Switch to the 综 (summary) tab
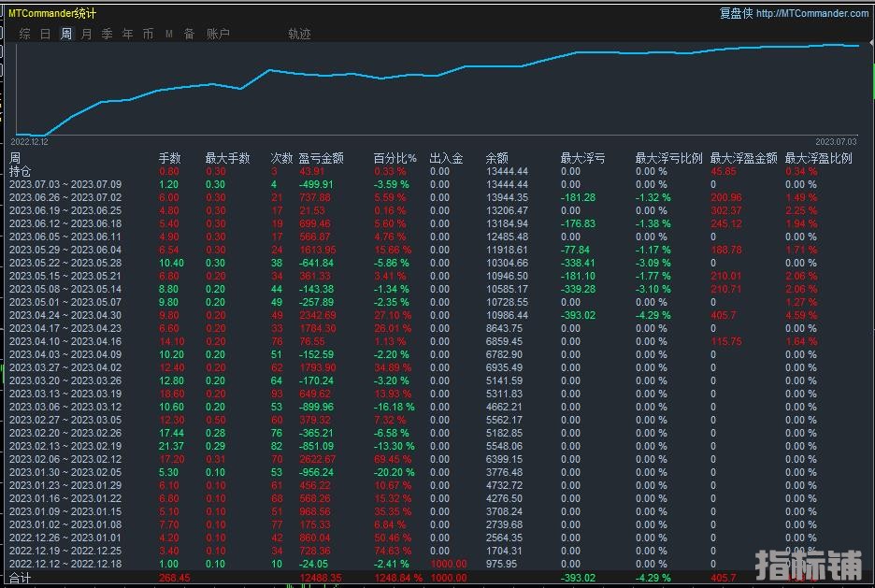The height and width of the screenshot is (588, 875). click(24, 34)
